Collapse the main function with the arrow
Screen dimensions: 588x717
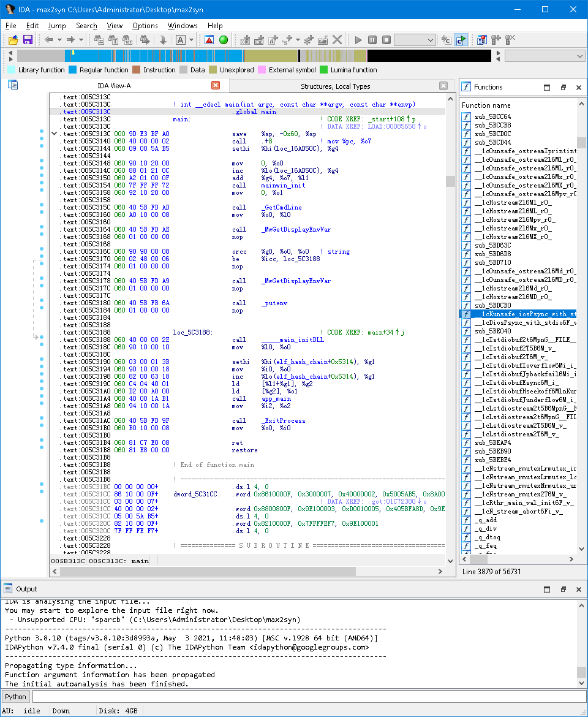[x=55, y=134]
